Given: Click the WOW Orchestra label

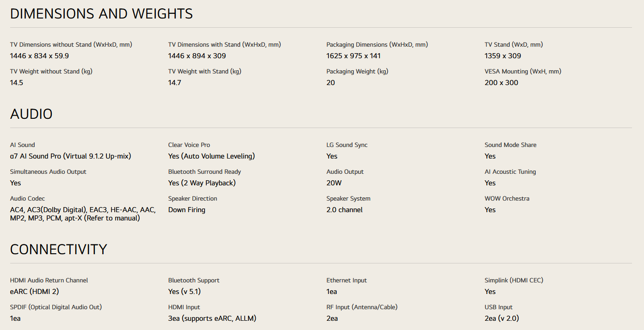Looking at the screenshot, I should [507, 199].
